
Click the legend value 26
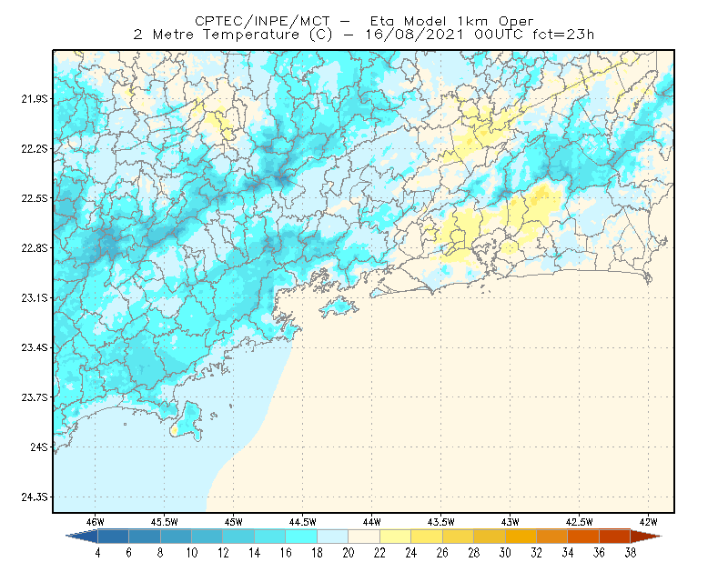coord(442,553)
